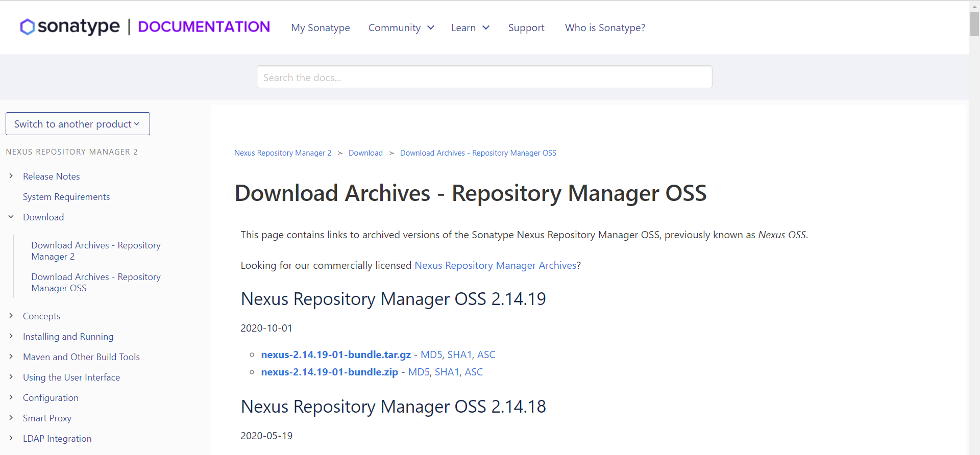
Task: Open the Community menu
Action: pos(395,28)
